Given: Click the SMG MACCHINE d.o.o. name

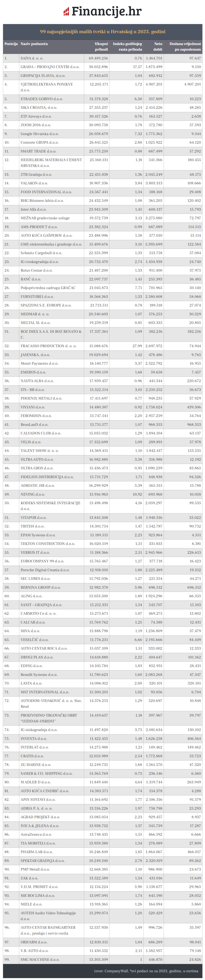Looking at the screenshot, I should [40, 960].
